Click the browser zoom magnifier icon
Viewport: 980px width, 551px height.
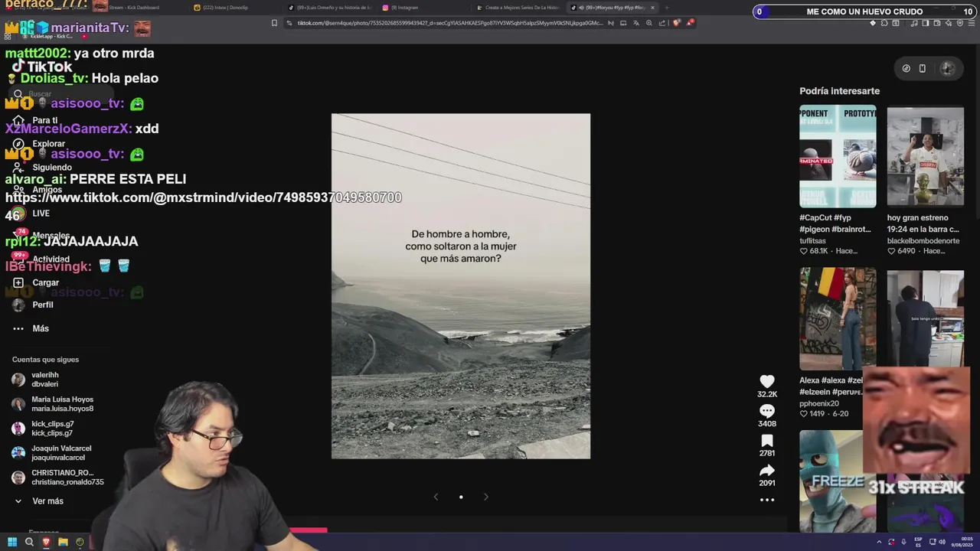point(649,23)
